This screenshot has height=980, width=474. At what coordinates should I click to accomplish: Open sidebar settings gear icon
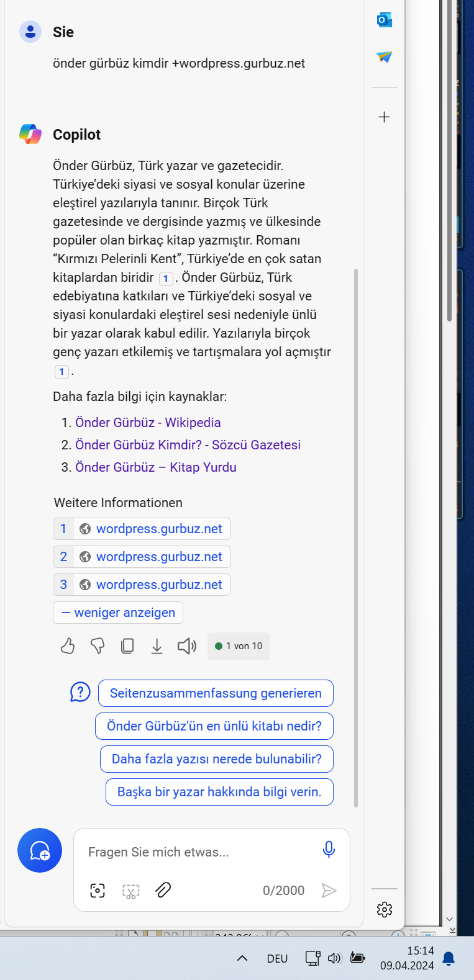(385, 909)
